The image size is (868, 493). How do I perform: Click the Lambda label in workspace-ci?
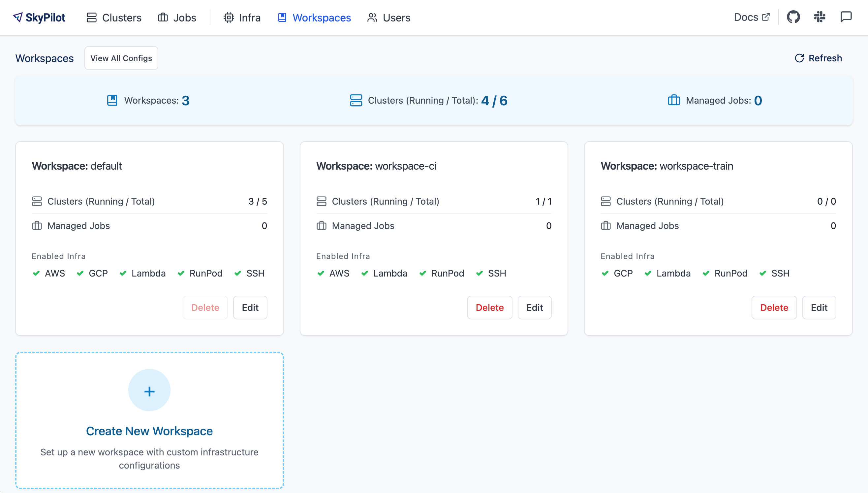pyautogui.click(x=390, y=273)
